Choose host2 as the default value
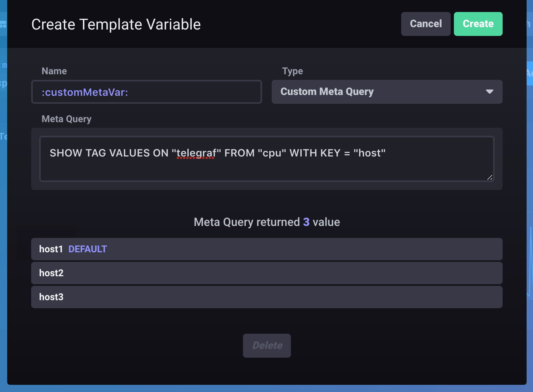 [x=266, y=273]
